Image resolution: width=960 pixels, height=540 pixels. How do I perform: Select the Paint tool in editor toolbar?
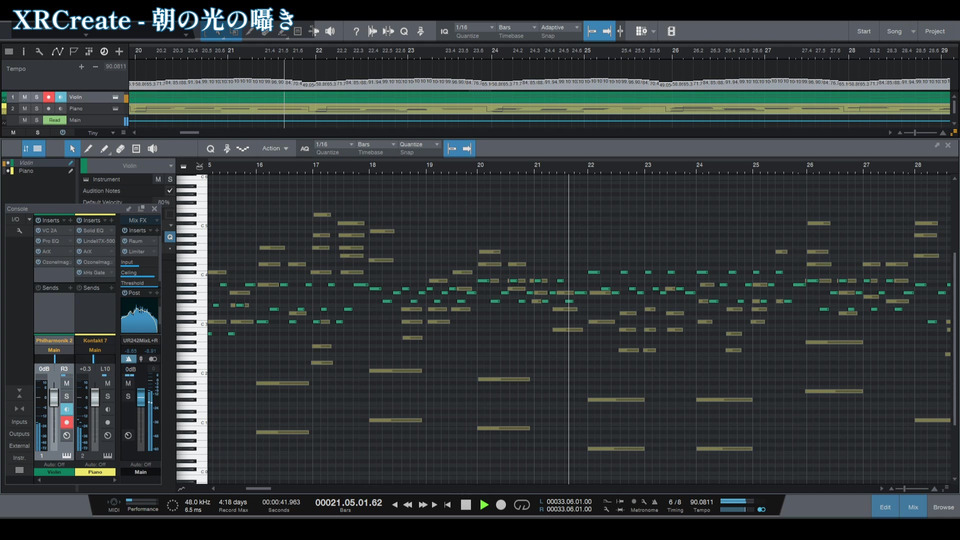[104, 148]
